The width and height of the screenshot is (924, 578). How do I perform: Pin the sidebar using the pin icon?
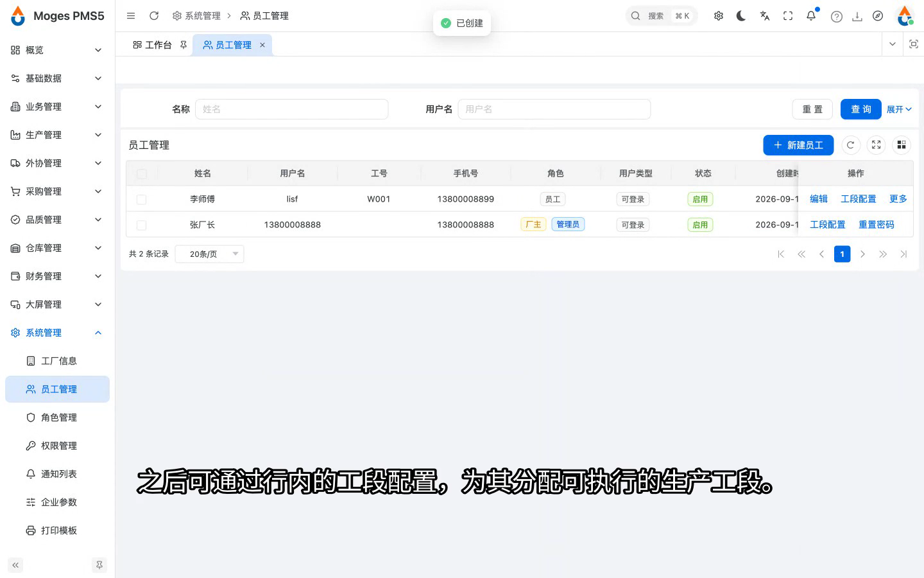(x=99, y=565)
